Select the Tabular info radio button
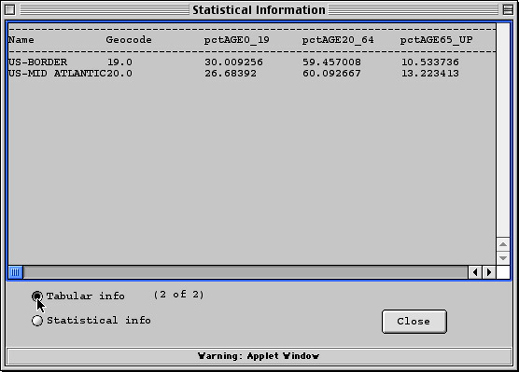This screenshot has height=372, width=519. (37, 296)
